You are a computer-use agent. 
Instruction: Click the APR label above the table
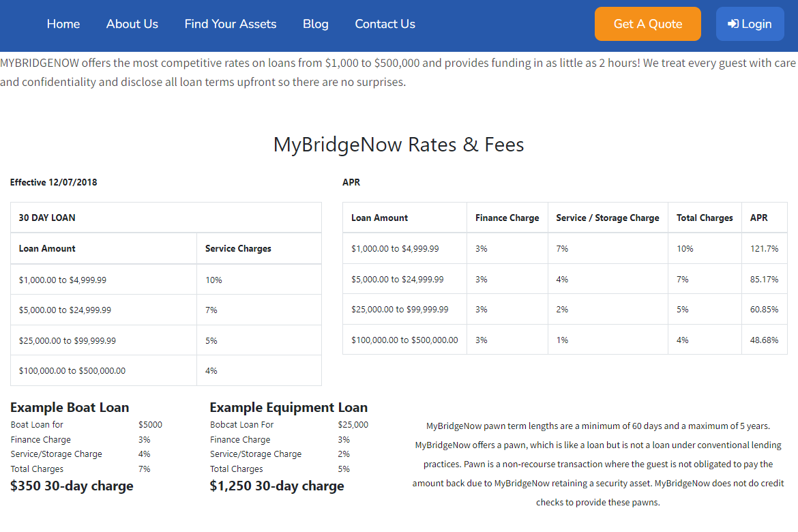tap(351, 182)
